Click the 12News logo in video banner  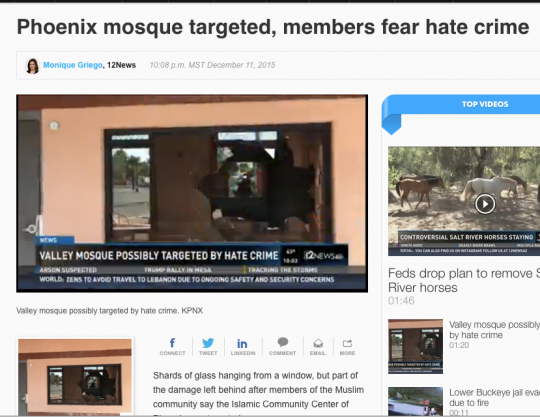pyautogui.click(x=323, y=256)
